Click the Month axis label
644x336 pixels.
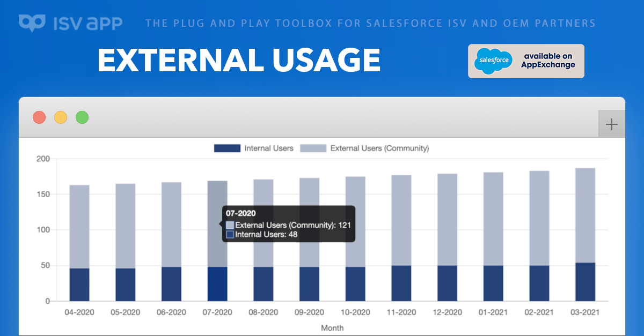(332, 328)
